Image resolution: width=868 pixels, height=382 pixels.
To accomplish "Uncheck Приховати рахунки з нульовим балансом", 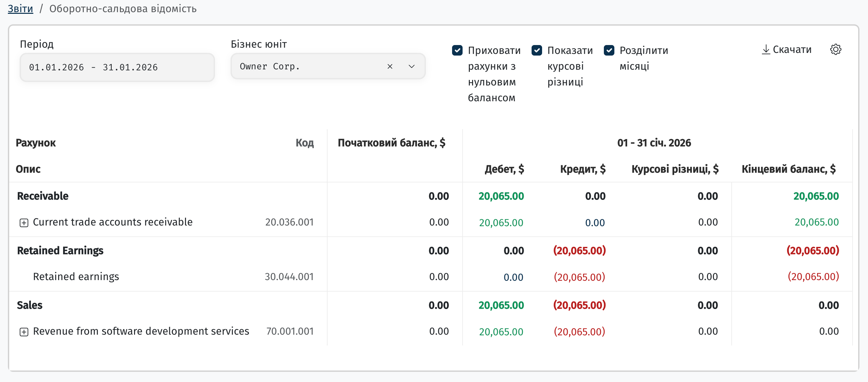I will 457,50.
